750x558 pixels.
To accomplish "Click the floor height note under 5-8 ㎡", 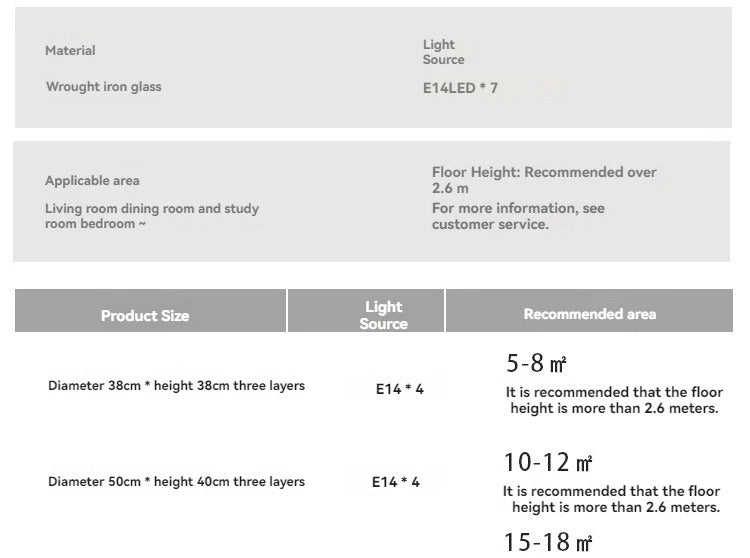I will [x=614, y=400].
